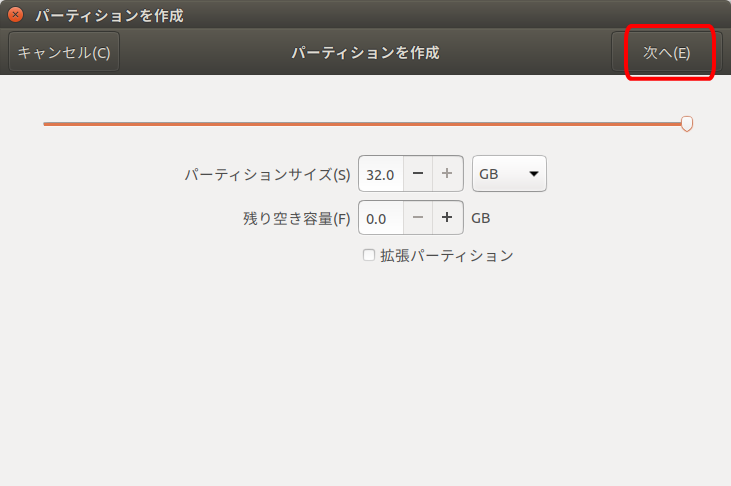The image size is (731, 486).
Task: Click the header title パーティションを作成
Action: (366, 52)
